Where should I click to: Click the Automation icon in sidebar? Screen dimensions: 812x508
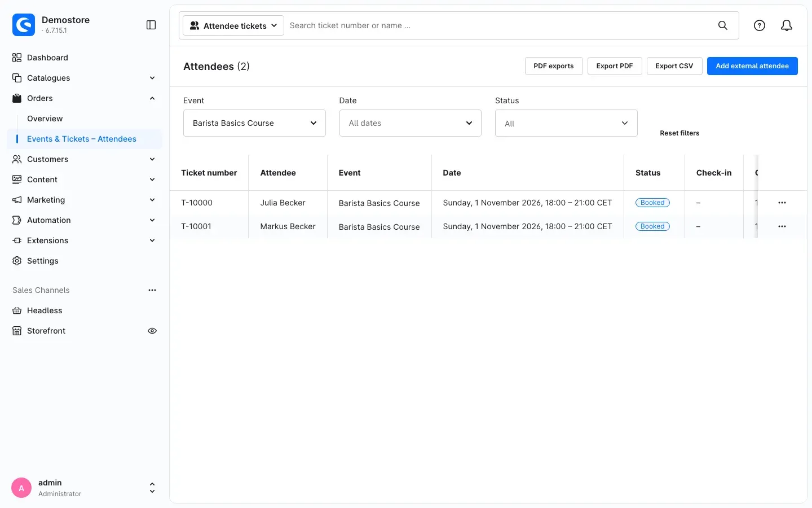click(x=17, y=220)
